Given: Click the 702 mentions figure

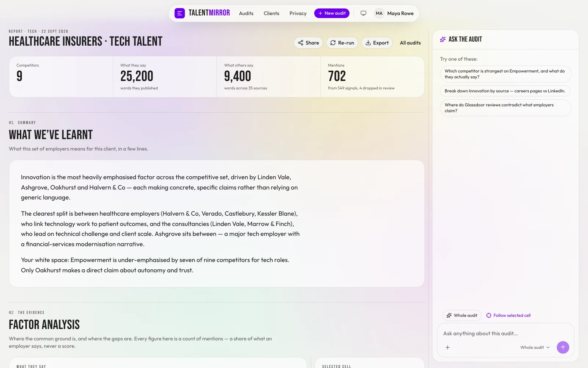Looking at the screenshot, I should 337,76.
